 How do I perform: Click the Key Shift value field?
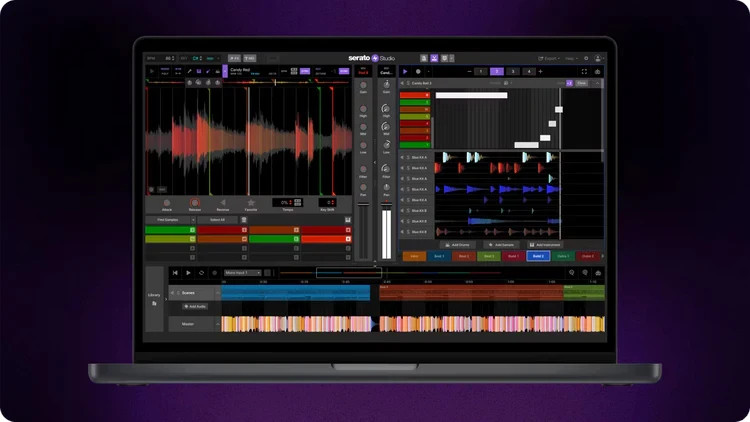[x=327, y=202]
